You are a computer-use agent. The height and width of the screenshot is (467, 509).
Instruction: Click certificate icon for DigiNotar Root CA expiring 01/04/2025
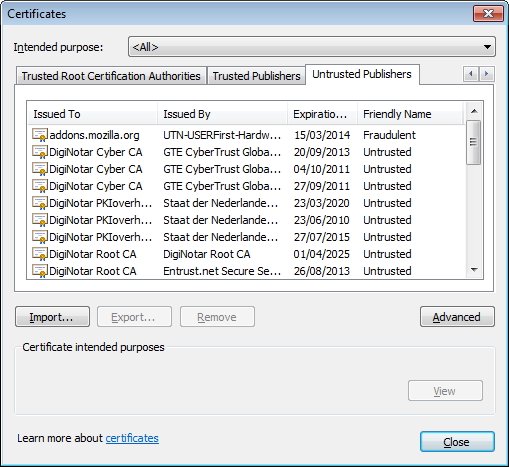(40, 254)
